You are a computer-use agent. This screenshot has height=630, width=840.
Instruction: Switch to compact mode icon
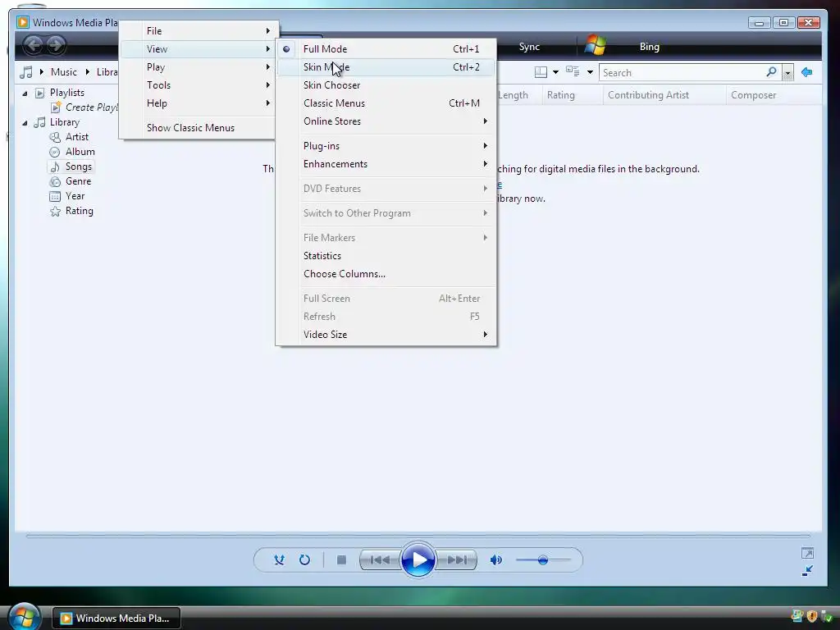pos(807,571)
